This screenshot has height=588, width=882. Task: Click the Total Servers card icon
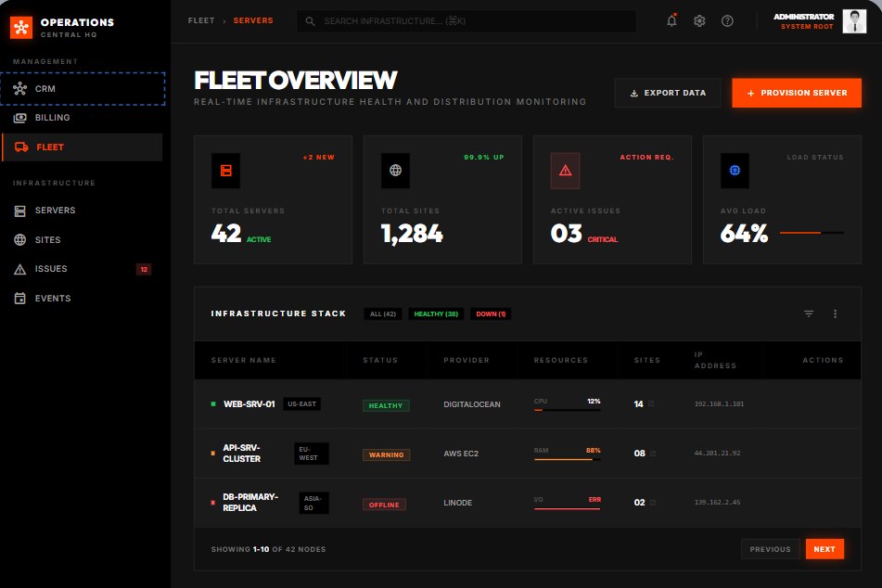pos(226,171)
